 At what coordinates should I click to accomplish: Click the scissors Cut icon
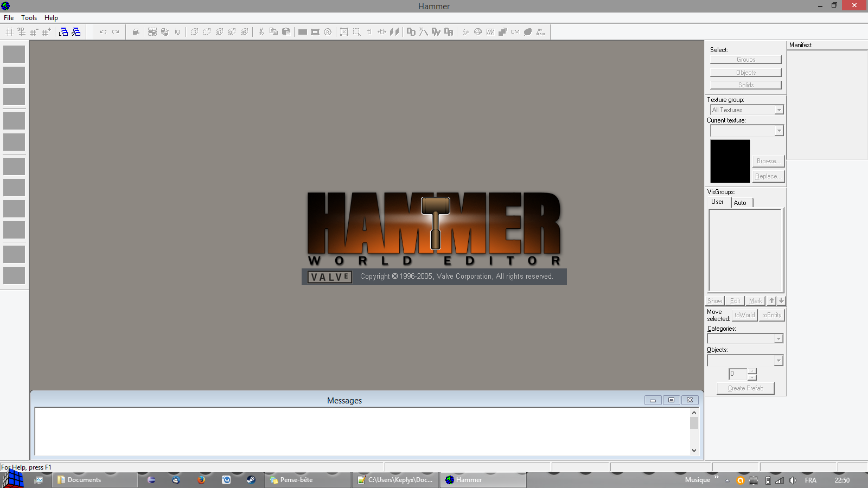click(x=261, y=32)
